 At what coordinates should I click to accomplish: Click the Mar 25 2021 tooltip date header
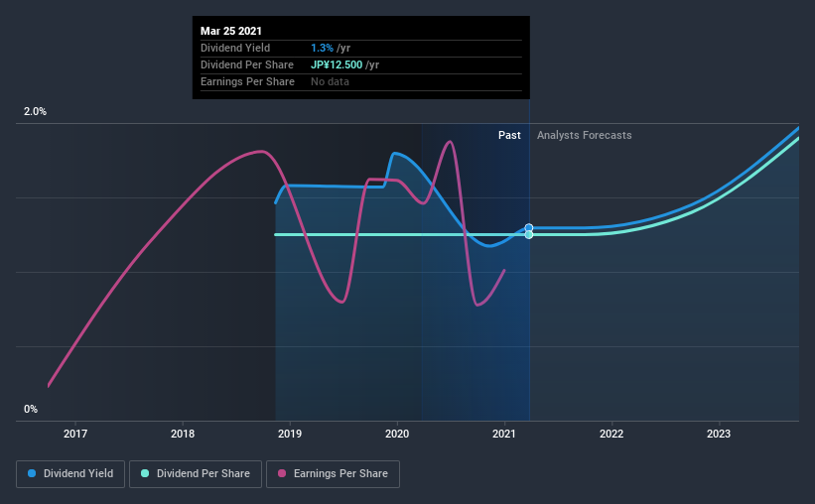(230, 31)
